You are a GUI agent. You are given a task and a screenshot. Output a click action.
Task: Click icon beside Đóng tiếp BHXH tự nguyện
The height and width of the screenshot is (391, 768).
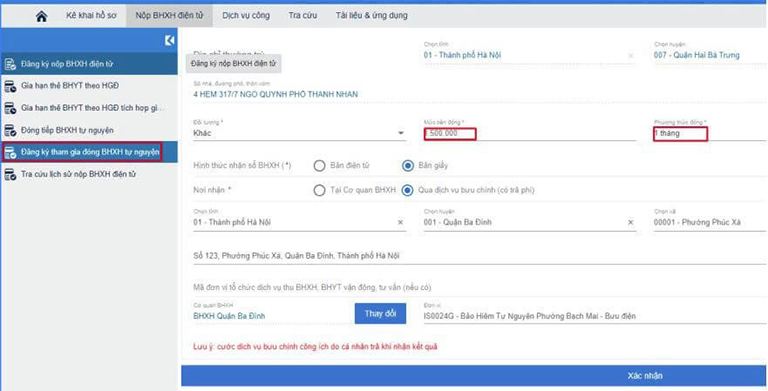tap(10, 130)
